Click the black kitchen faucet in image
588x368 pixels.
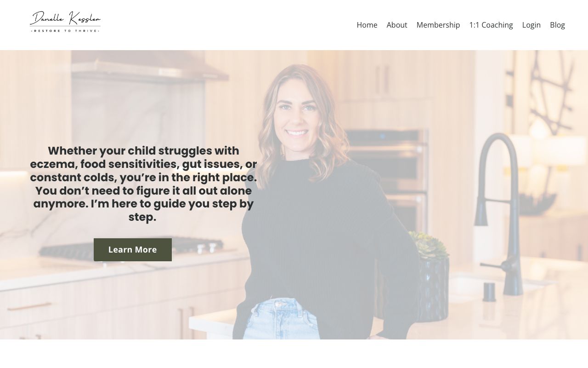click(501, 212)
